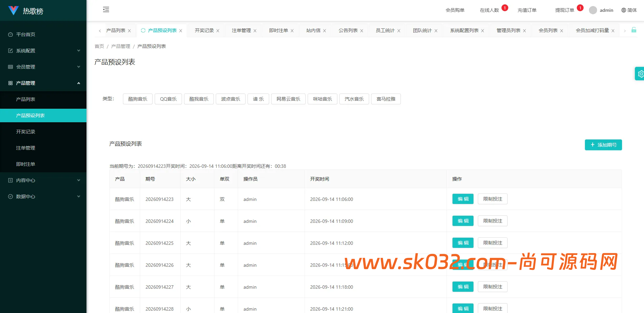Switch to the 团队统计 tab
Screen dimensions: 644x313
click(422, 30)
